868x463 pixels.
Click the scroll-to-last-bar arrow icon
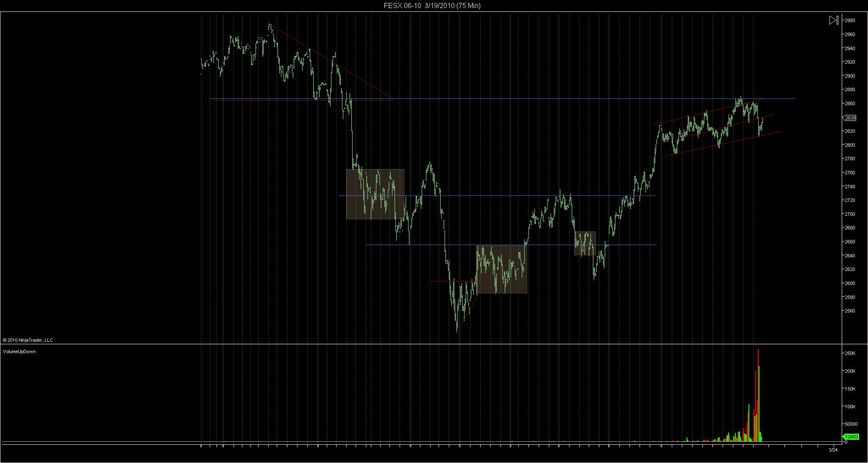[x=833, y=20]
